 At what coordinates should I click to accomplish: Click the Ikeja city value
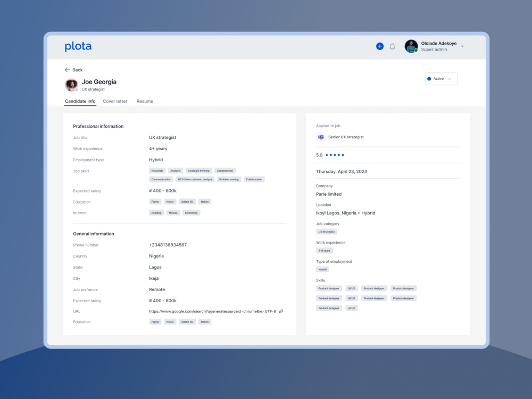(154, 278)
